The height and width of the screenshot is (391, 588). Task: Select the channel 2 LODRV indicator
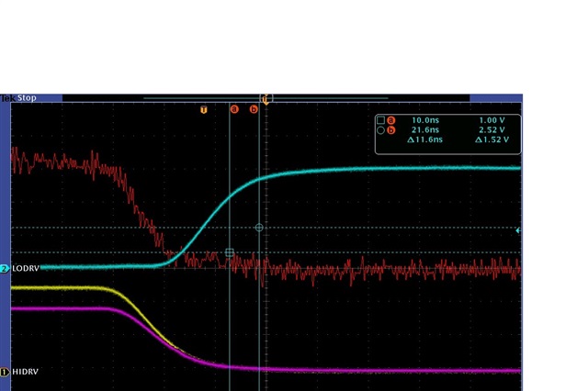(5, 269)
